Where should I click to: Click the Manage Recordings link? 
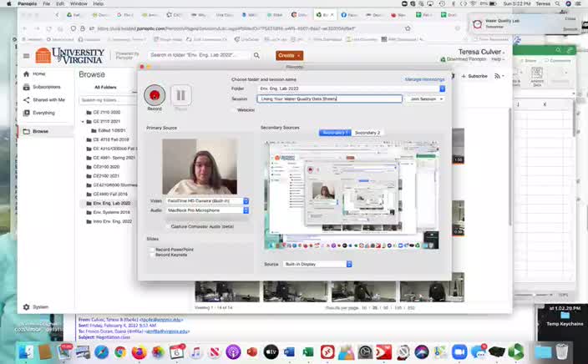tap(424, 79)
